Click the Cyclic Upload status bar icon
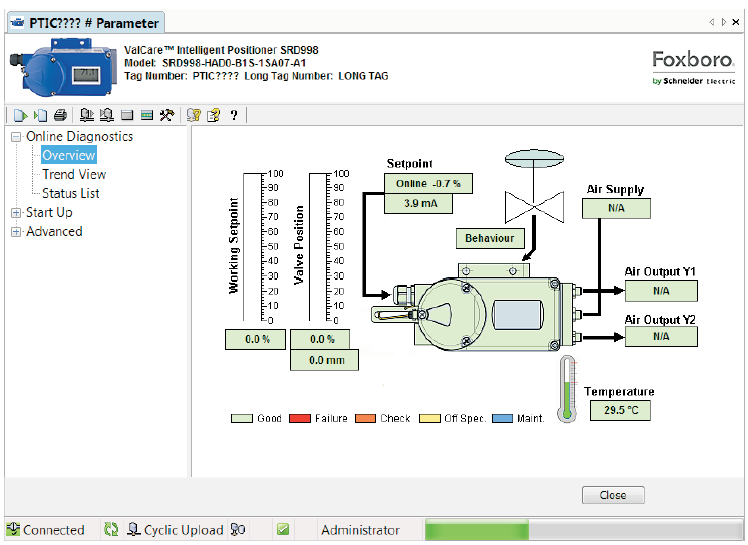 point(133,530)
